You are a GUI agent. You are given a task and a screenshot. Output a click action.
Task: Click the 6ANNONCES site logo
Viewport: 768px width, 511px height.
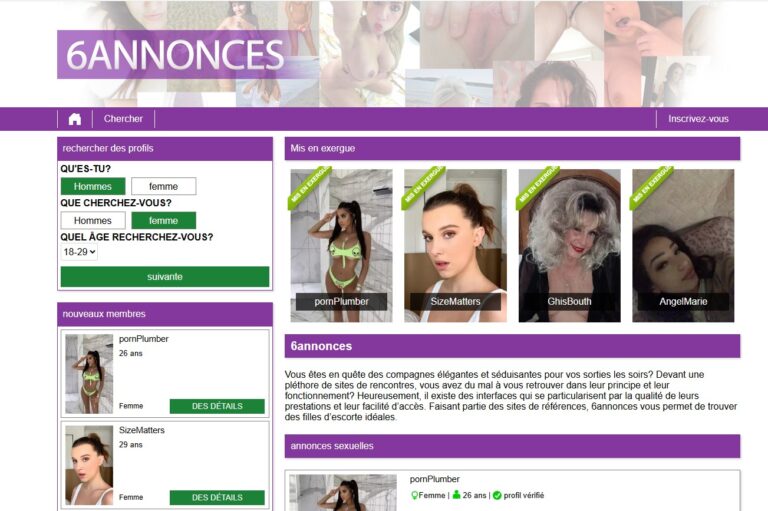[x=177, y=54]
